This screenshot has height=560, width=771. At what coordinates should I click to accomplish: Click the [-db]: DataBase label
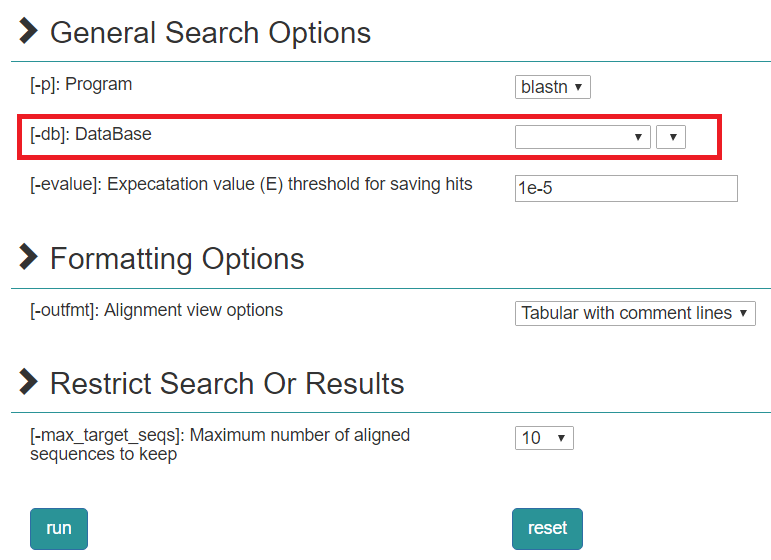[x=91, y=134]
